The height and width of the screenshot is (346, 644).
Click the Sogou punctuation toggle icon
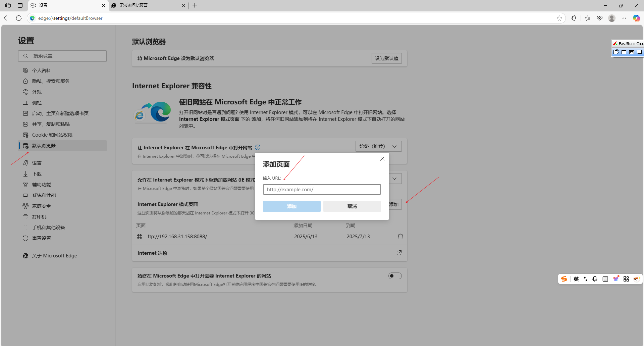tap(586, 279)
